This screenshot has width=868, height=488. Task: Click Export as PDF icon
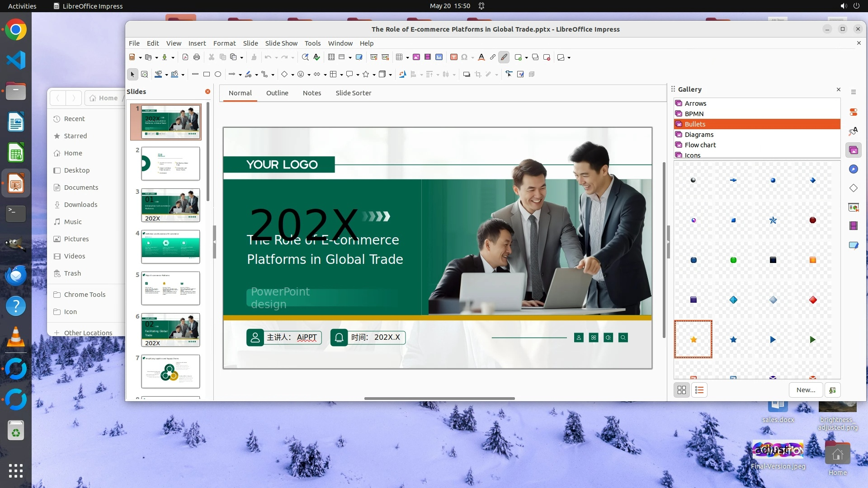click(x=185, y=57)
